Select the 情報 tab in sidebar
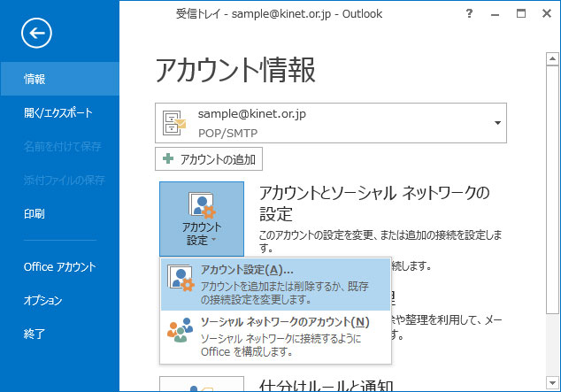The image size is (561, 392). [x=60, y=79]
